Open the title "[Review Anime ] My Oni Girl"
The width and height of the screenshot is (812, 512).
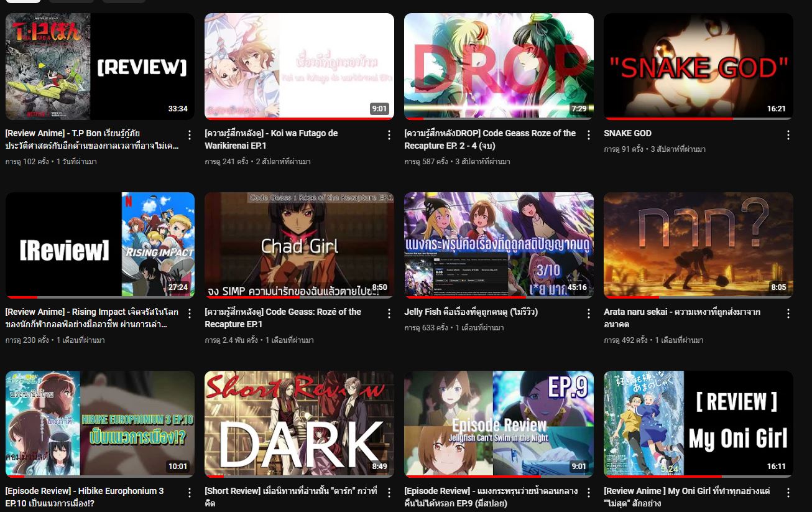(x=688, y=497)
